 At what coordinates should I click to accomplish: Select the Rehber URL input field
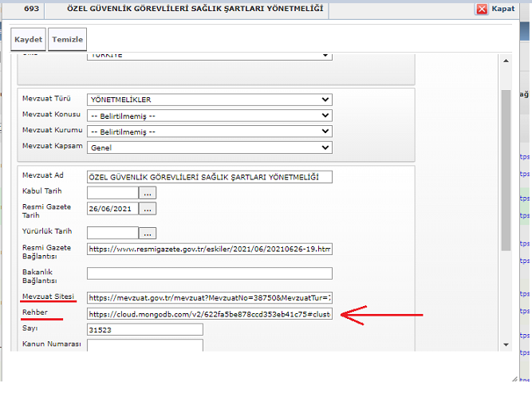point(209,314)
